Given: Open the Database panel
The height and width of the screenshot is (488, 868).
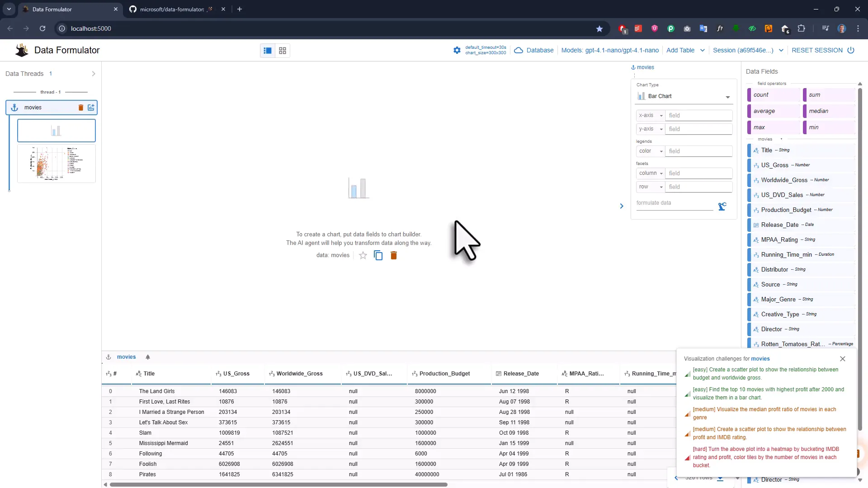Looking at the screenshot, I should (534, 50).
